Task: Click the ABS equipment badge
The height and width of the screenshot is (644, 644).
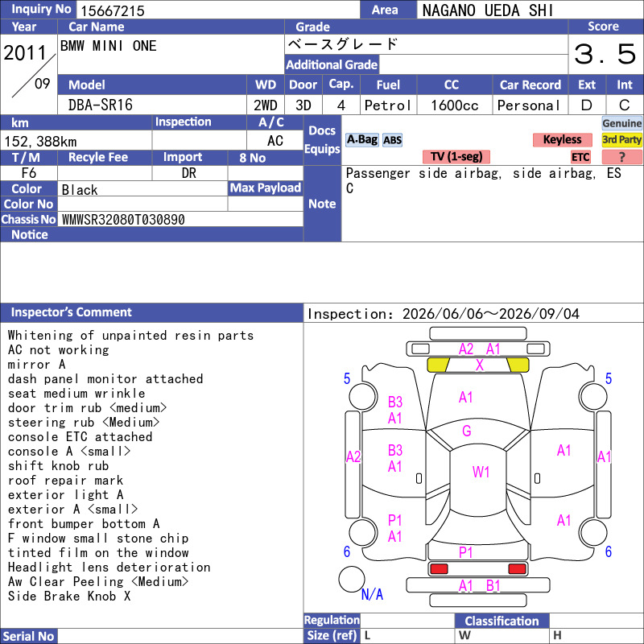Action: coord(392,140)
